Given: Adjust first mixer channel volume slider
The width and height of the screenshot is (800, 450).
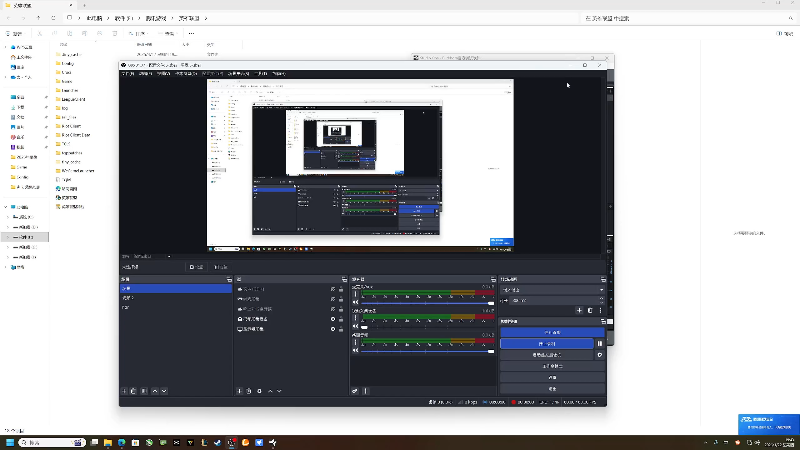Looking at the screenshot, I should 428,303.
